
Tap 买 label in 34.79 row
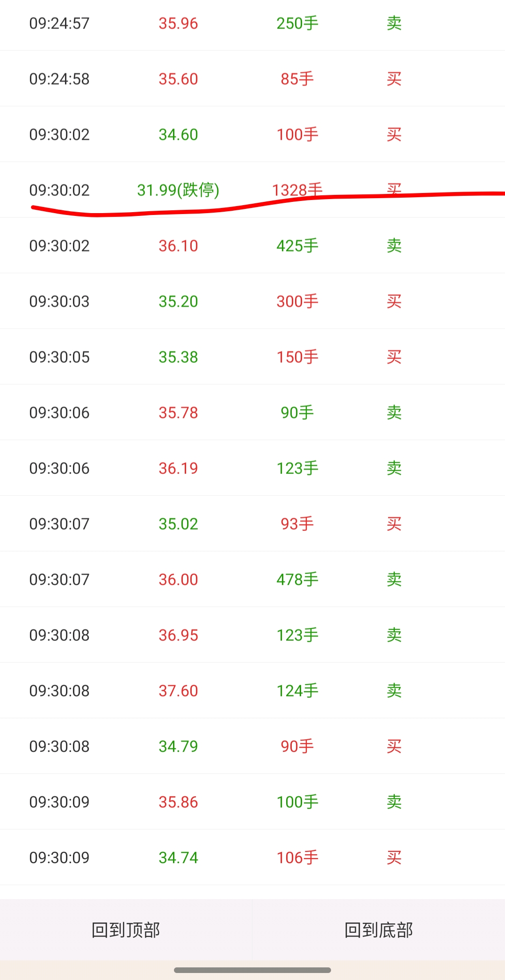pyautogui.click(x=394, y=746)
